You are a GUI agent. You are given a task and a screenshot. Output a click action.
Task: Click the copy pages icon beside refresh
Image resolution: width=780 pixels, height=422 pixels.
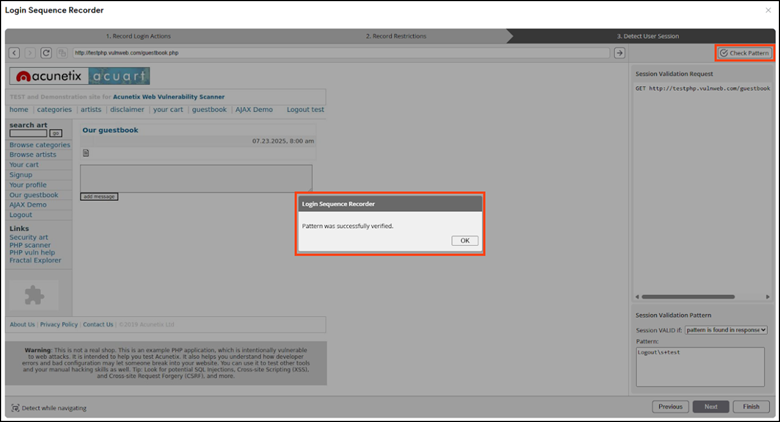coord(62,53)
